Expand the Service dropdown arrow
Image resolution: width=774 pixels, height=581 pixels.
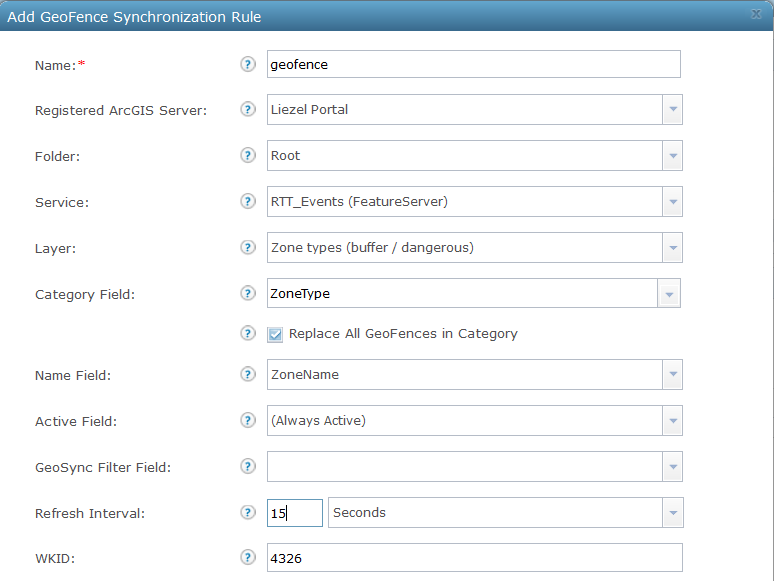672,202
